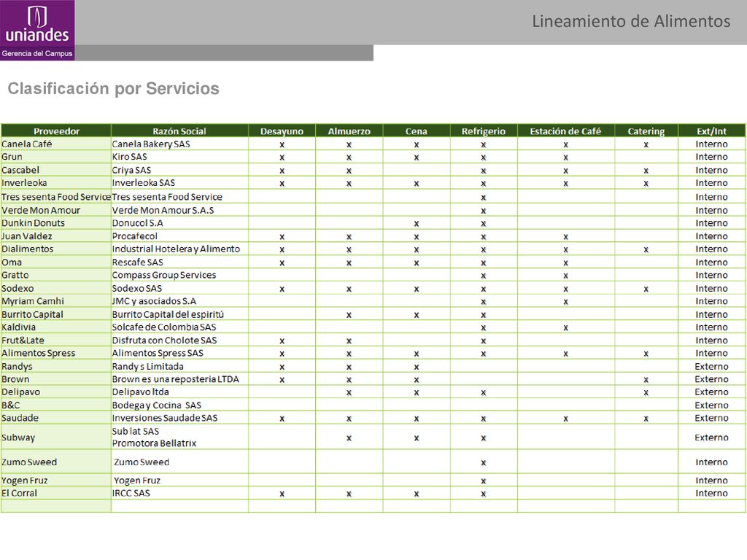The width and height of the screenshot is (747, 560).
Task: Select the 'Randys' provider cell
Action: [x=56, y=366]
